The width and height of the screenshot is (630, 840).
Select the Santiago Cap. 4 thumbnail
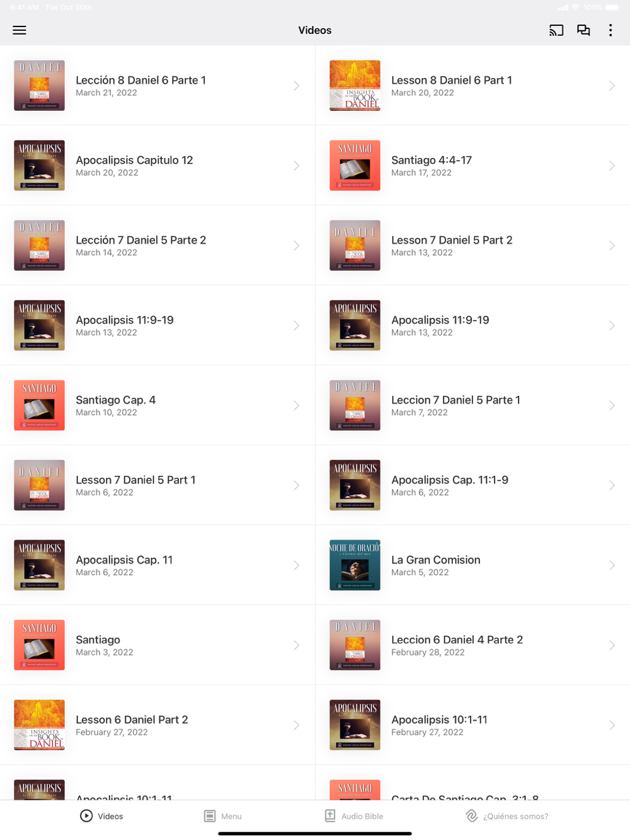pos(39,406)
